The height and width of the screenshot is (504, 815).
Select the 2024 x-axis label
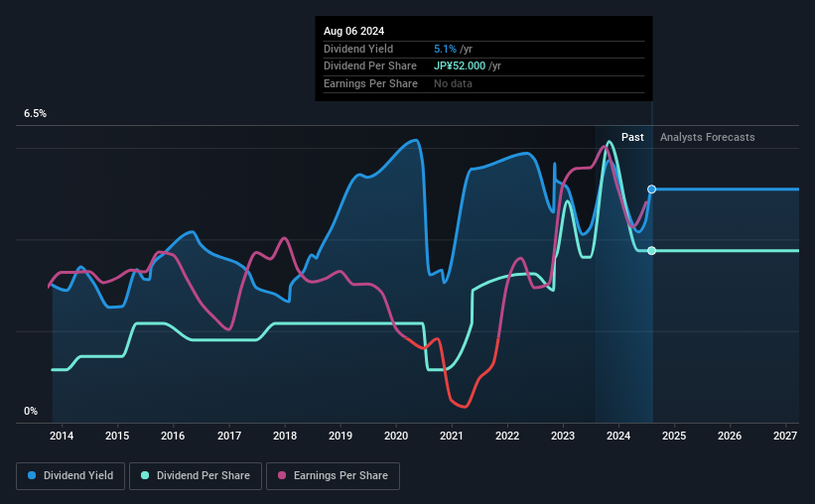tap(618, 436)
